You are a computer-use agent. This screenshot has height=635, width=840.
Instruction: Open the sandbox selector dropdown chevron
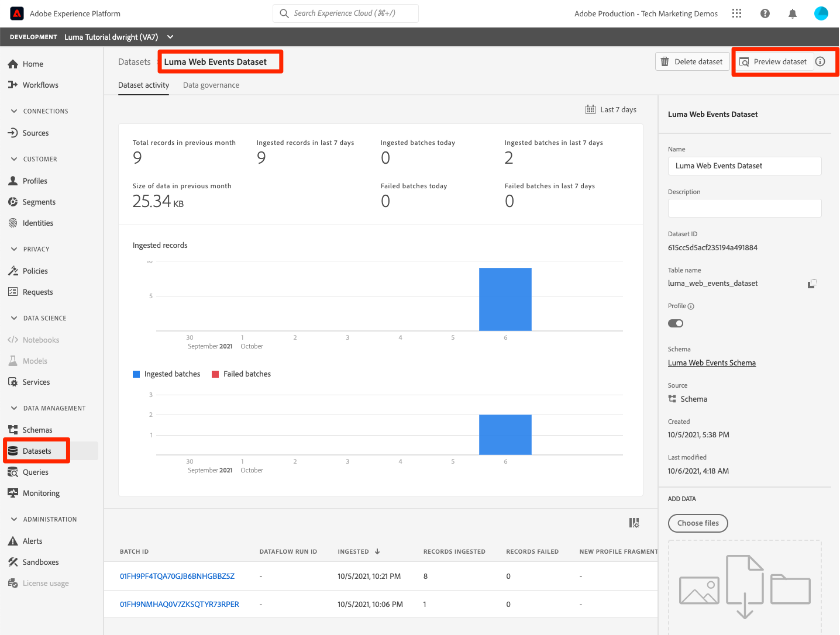tap(170, 37)
